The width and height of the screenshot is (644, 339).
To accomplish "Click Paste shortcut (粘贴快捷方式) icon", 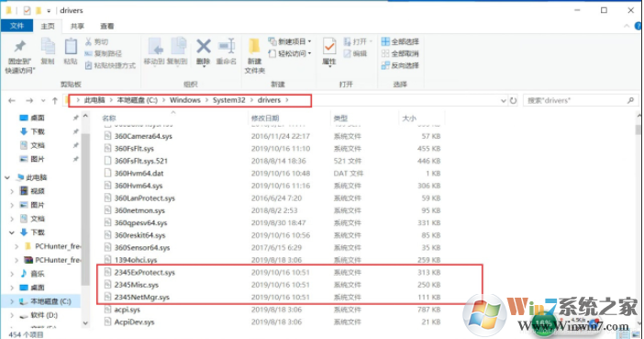I will 88,65.
